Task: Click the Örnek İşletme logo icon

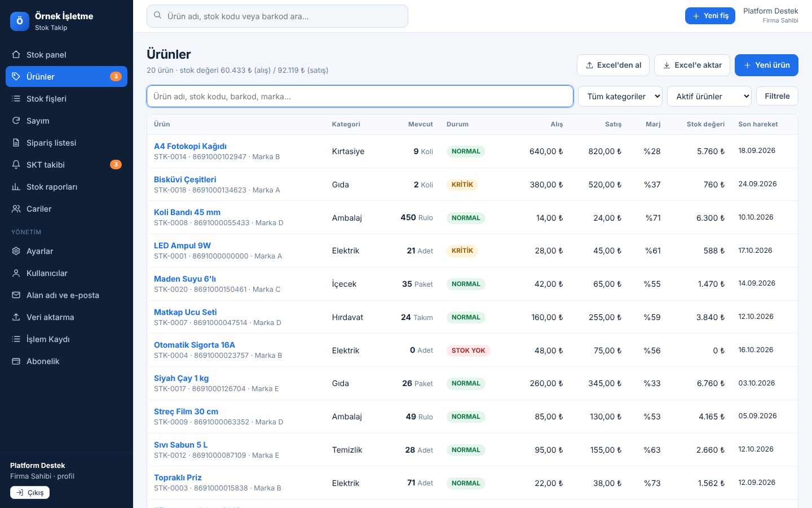Action: 20,21
